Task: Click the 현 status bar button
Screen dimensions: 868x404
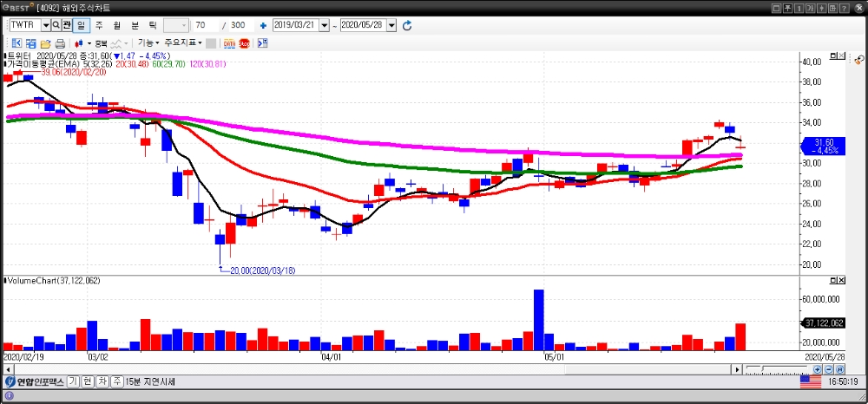Action: point(88,381)
